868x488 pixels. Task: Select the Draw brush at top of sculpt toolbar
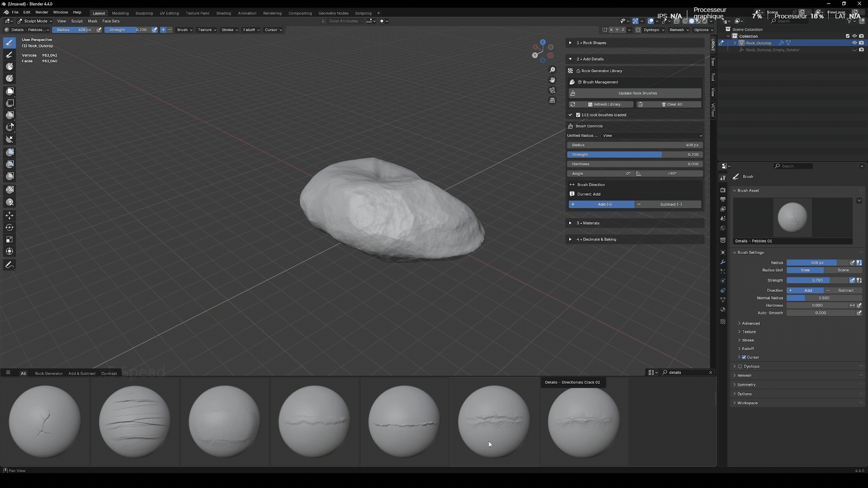(x=9, y=42)
